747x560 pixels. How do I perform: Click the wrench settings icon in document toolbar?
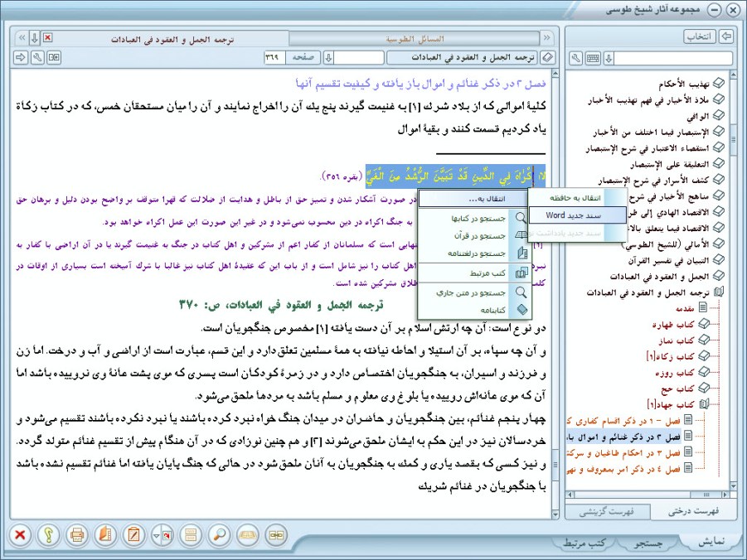point(37,58)
